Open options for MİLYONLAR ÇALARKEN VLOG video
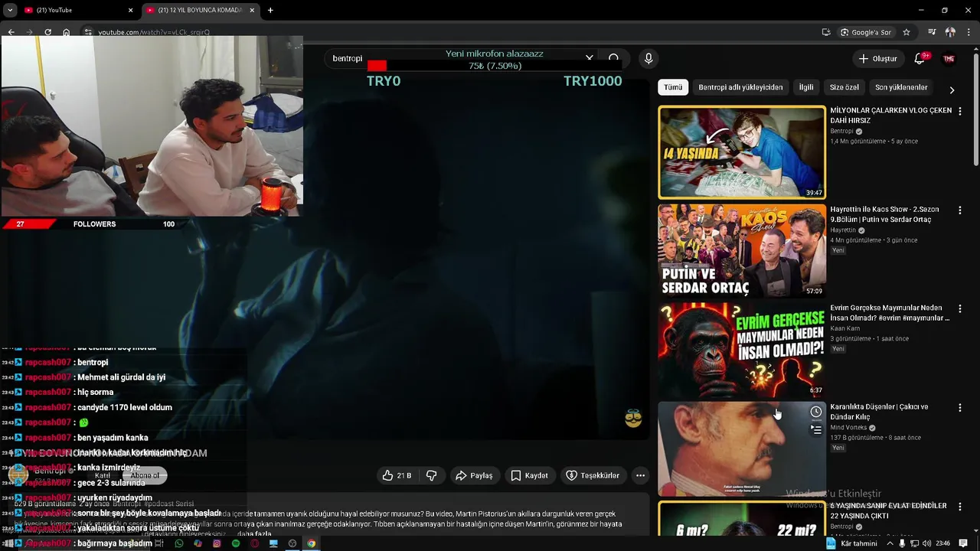Screen dimensions: 980x551 (960, 111)
